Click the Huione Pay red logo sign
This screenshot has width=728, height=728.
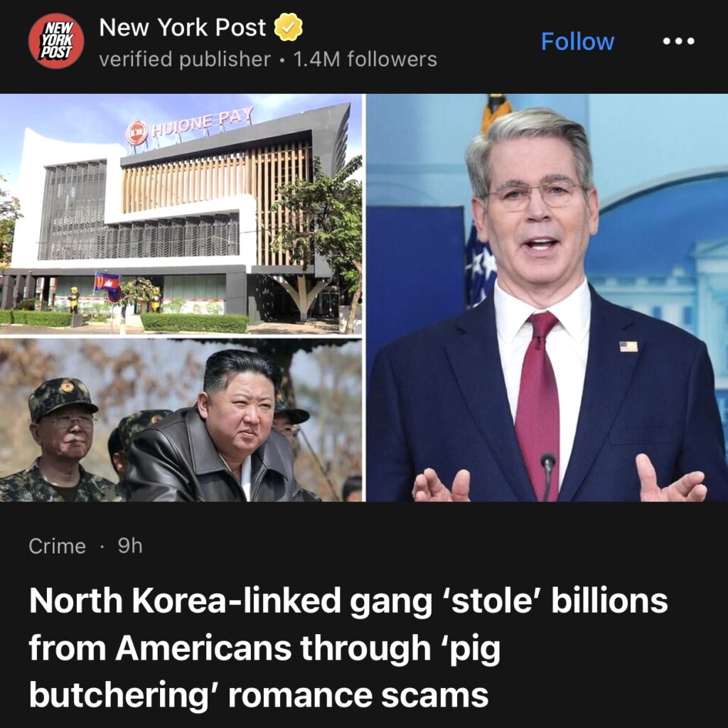137,133
